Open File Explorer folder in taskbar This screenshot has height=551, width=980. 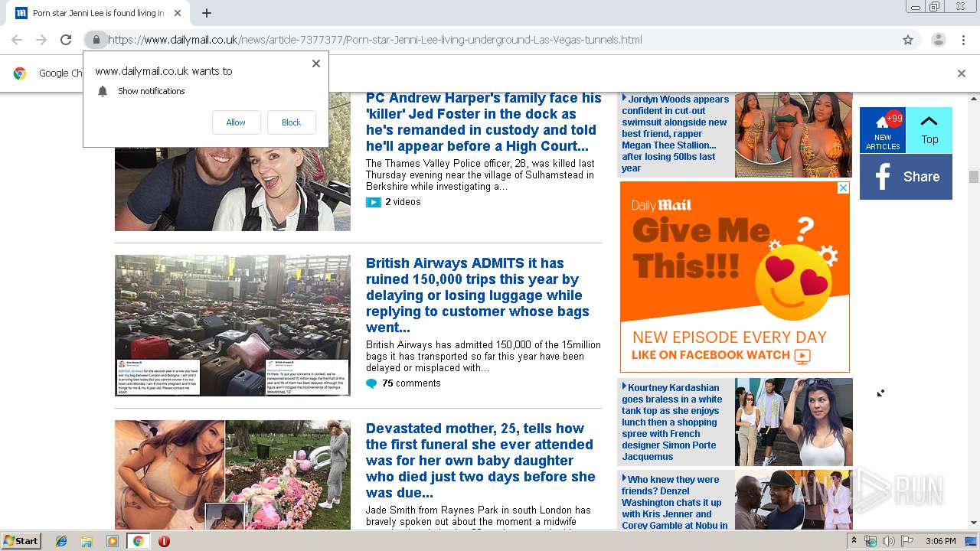coord(87,541)
